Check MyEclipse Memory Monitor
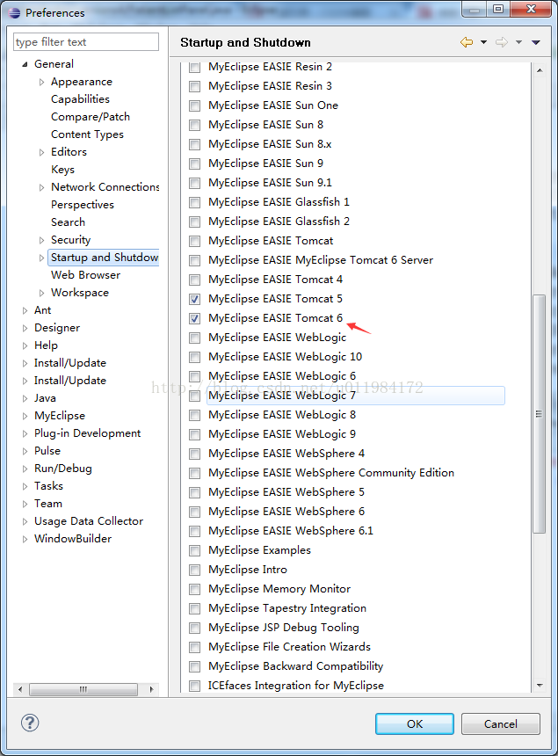This screenshot has width=558, height=756. click(195, 589)
